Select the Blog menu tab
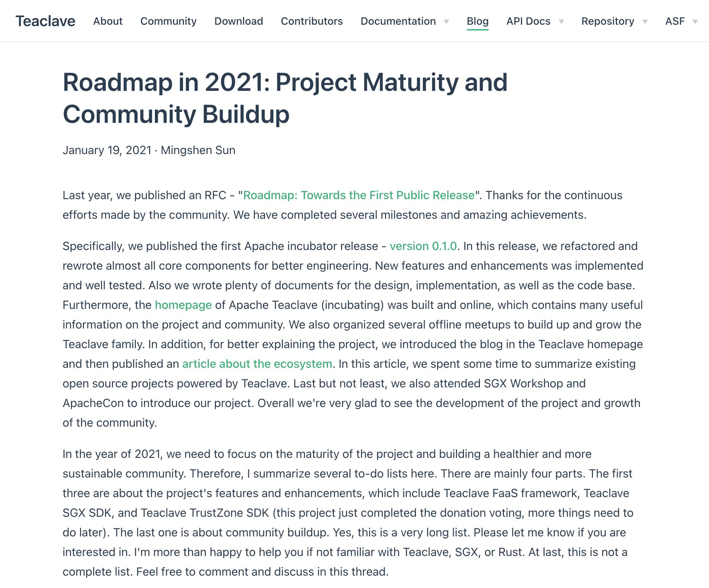The image size is (709, 588). (477, 21)
